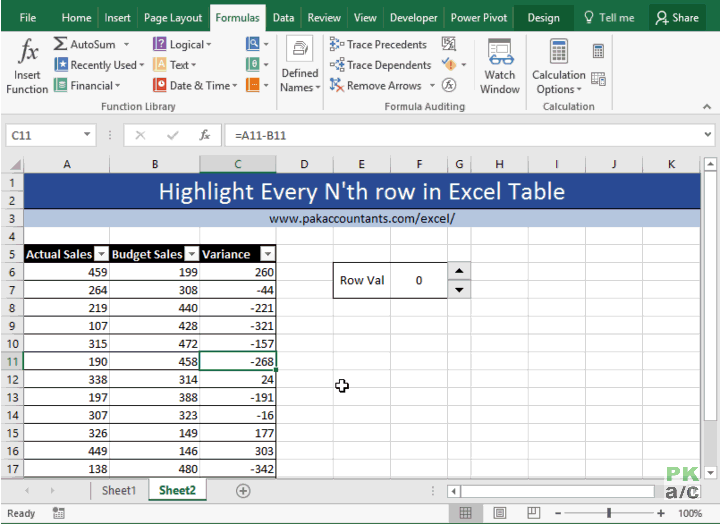Open the Name Box dropdown
This screenshot has width=720, height=524.
click(87, 135)
